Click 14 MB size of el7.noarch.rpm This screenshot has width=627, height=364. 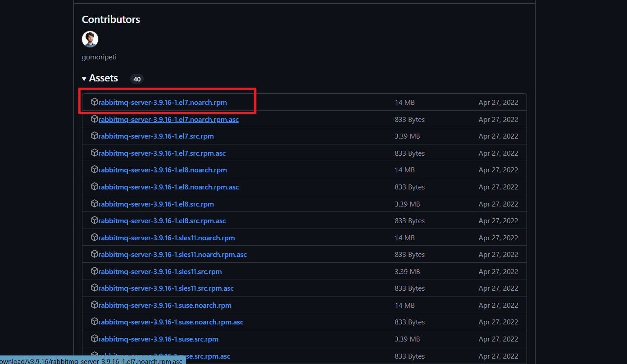click(404, 103)
